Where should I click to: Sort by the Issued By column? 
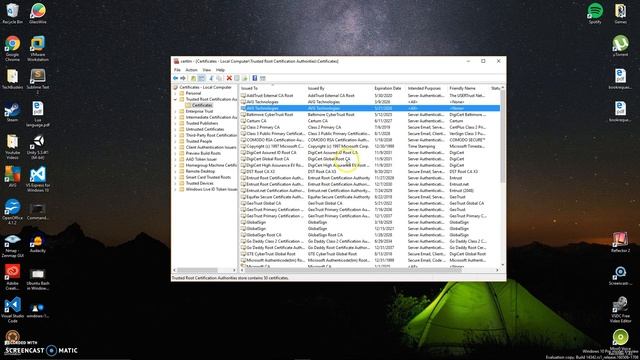[340, 88]
